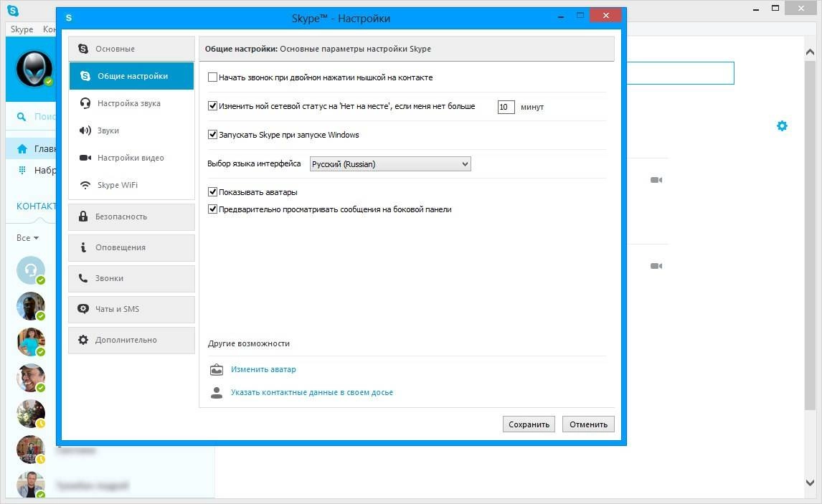The width and height of the screenshot is (822, 504).
Task: Click scrollbar up arrow in main window
Action: (x=810, y=52)
